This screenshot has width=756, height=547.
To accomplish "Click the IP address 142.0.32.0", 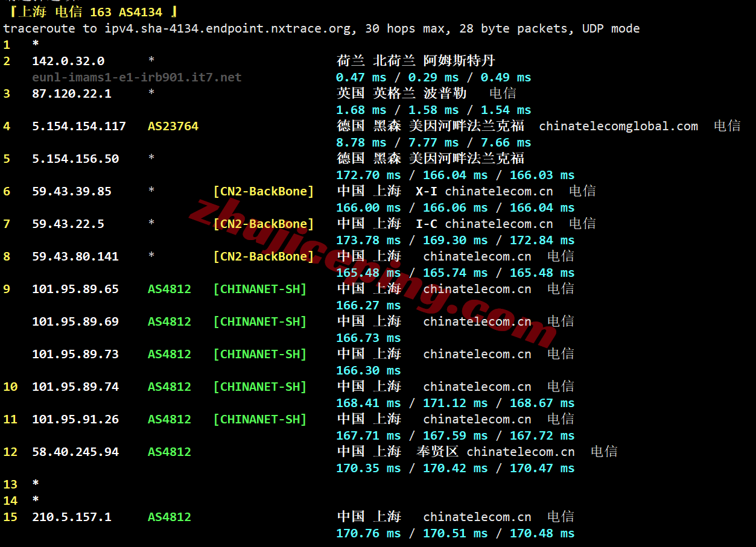I will click(x=68, y=61).
